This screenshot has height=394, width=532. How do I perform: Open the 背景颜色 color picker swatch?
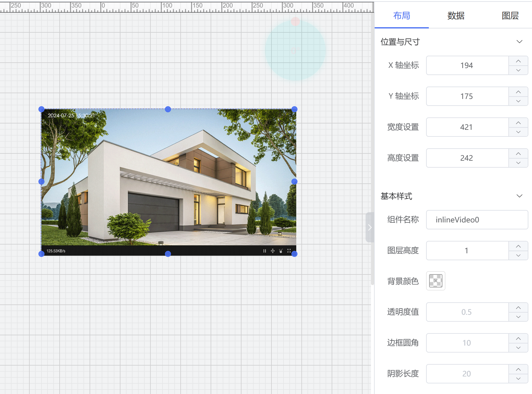click(435, 281)
